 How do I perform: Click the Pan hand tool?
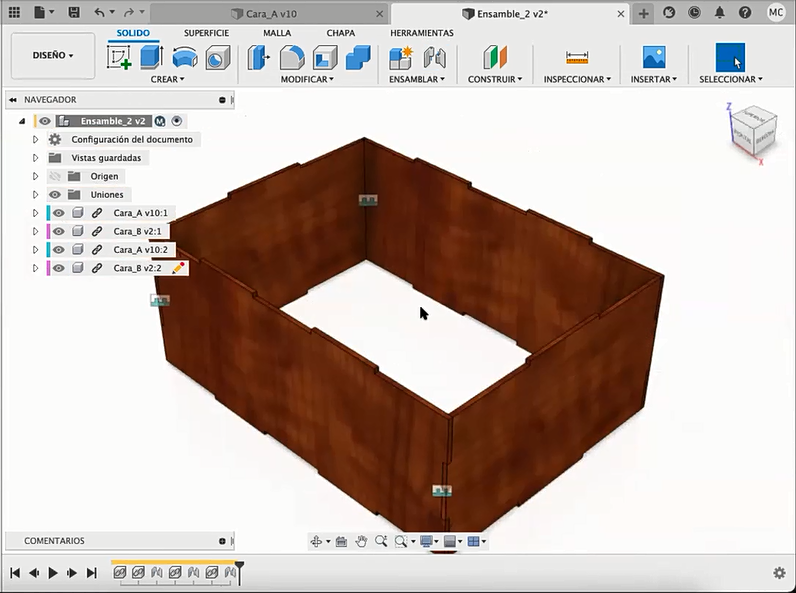coord(361,541)
